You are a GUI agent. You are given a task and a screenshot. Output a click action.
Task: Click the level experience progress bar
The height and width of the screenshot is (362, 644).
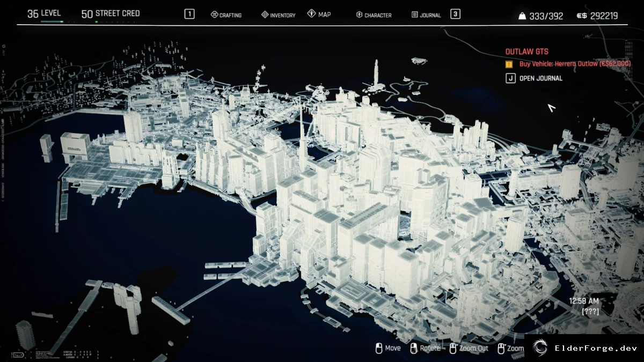58,22
